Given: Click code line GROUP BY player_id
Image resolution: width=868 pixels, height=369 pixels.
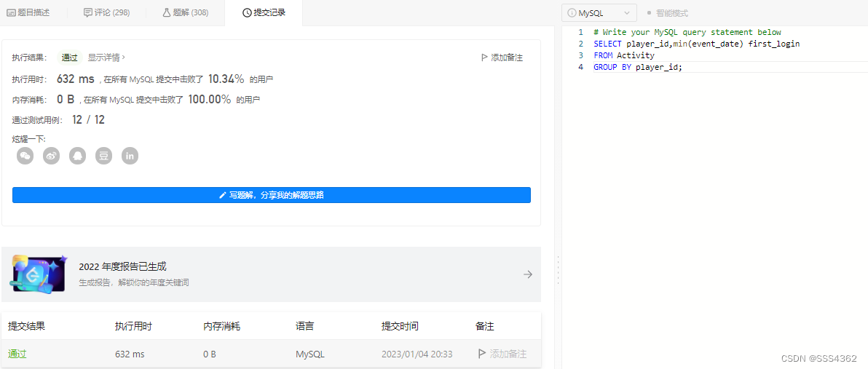Looking at the screenshot, I should [x=639, y=67].
